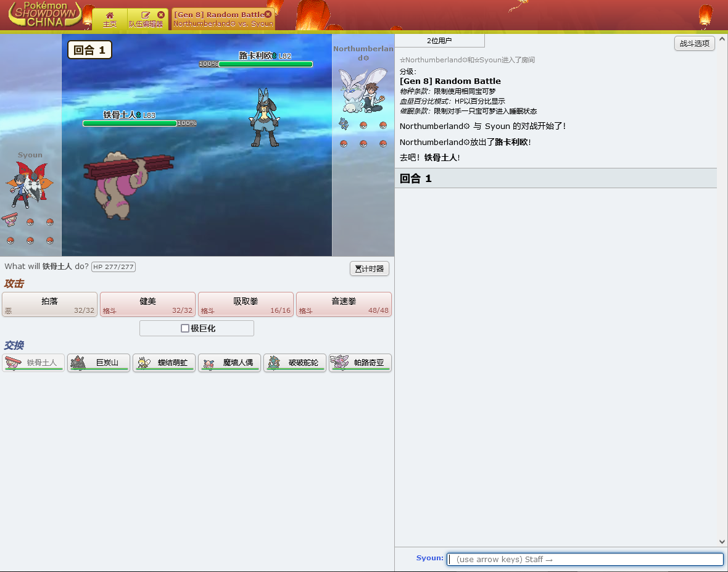Open the 战斗选项 battle options menu

coord(694,43)
